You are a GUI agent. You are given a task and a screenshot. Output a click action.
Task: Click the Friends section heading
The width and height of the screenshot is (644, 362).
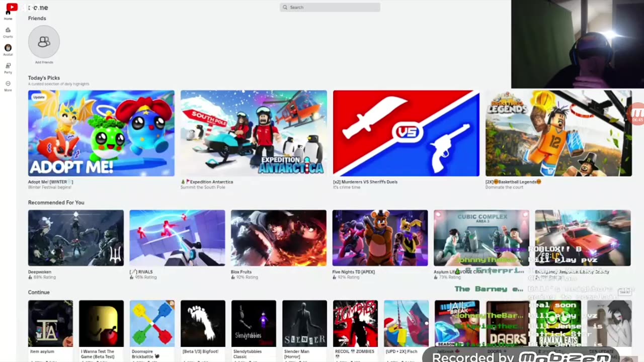click(37, 19)
